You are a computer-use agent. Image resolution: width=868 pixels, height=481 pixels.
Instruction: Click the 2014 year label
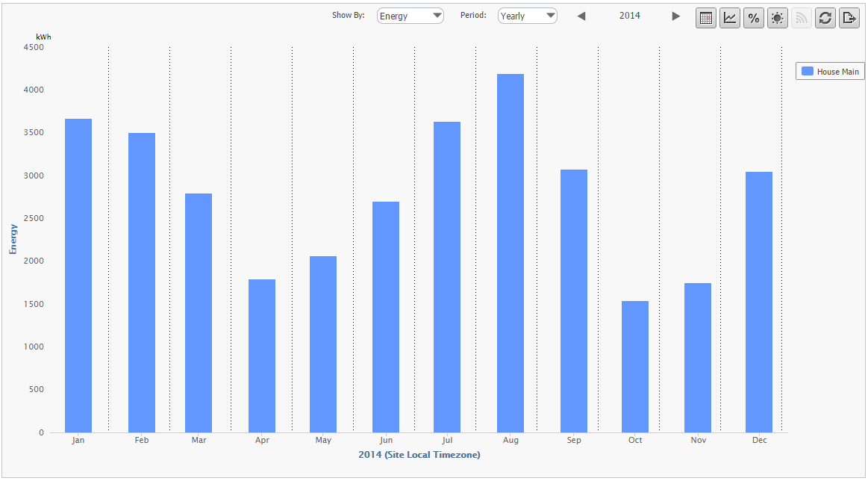click(629, 16)
